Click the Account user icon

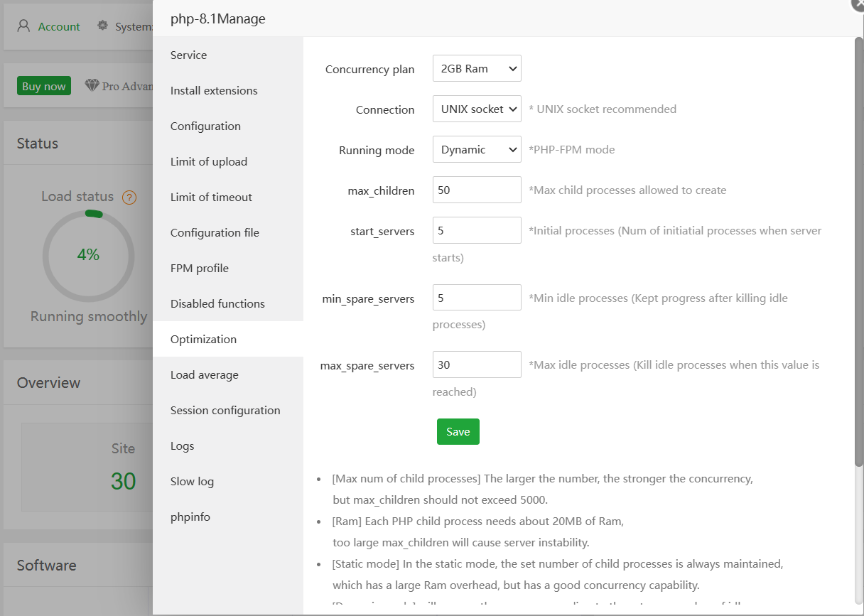24,26
